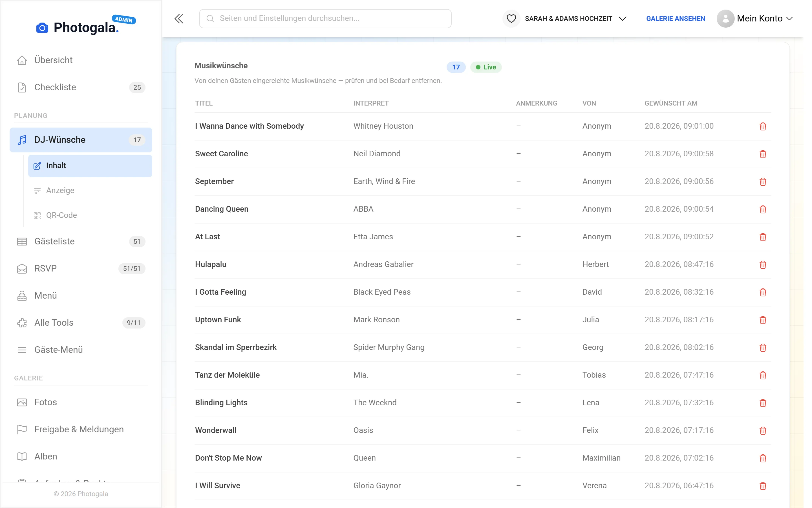Remove the "September" request via trash icon
The image size is (812, 508).
click(x=763, y=181)
